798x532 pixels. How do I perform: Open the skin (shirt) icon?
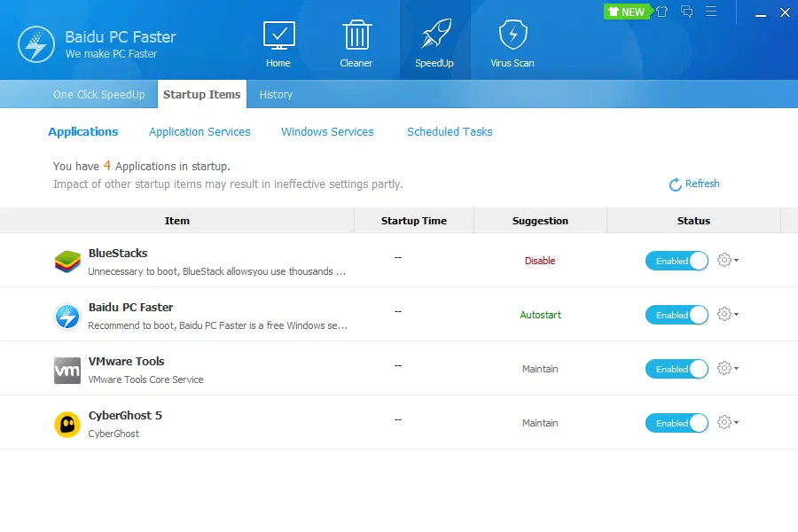(x=662, y=12)
